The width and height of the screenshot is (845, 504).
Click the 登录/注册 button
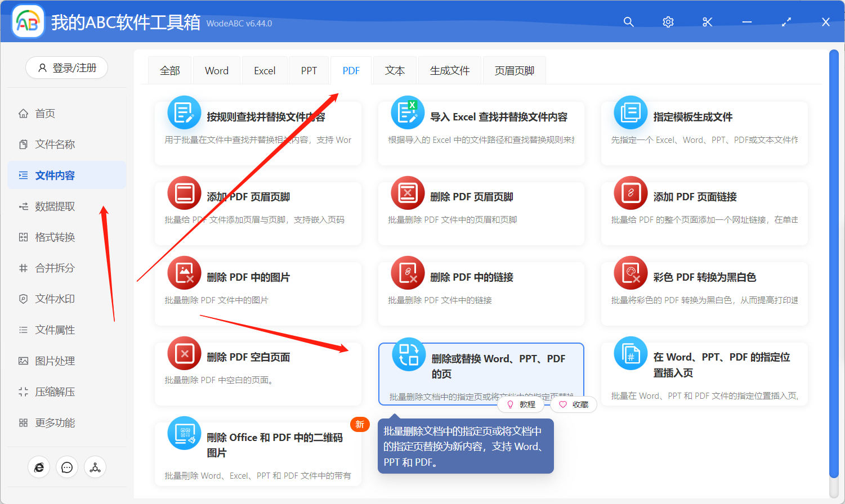pos(66,67)
